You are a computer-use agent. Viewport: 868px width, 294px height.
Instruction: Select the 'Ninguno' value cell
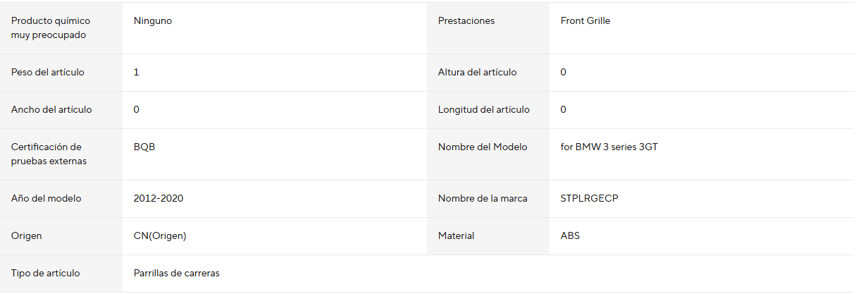tap(153, 21)
